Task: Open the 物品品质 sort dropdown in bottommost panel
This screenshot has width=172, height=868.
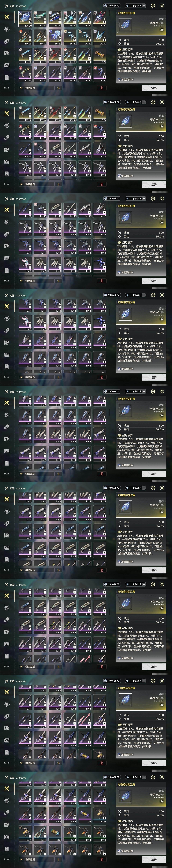Action: click(35, 860)
